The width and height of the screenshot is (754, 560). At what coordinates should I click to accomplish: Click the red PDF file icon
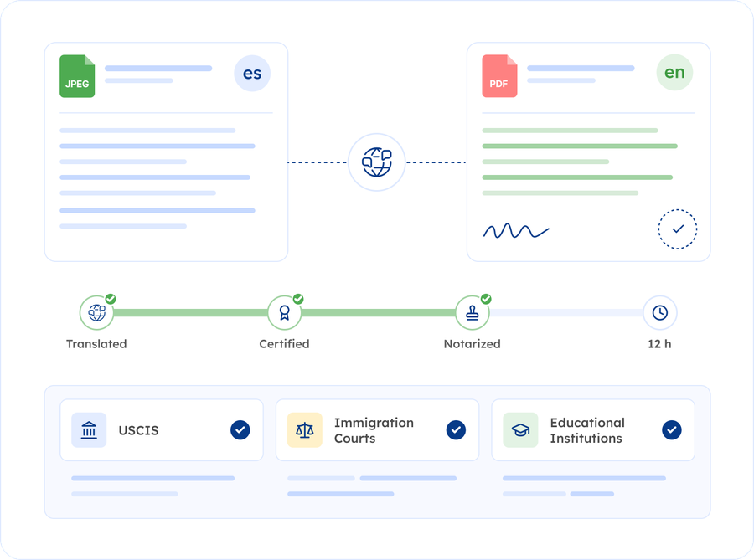pos(499,76)
